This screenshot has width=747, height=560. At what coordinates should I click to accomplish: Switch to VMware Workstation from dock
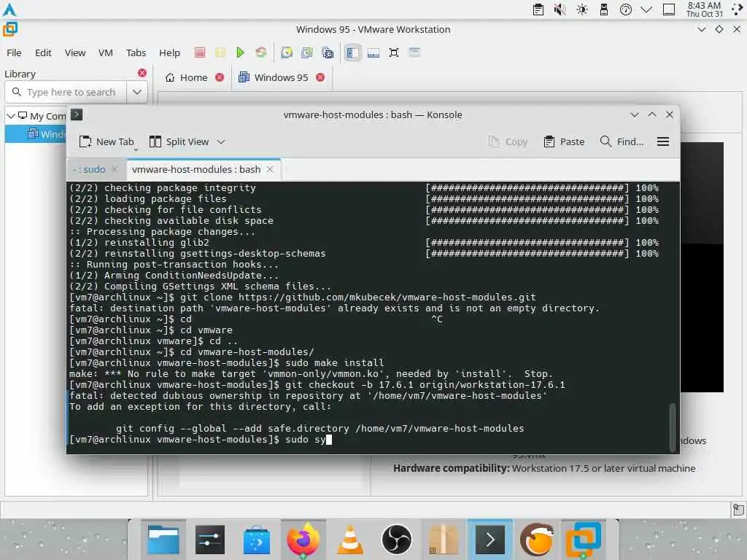click(584, 540)
